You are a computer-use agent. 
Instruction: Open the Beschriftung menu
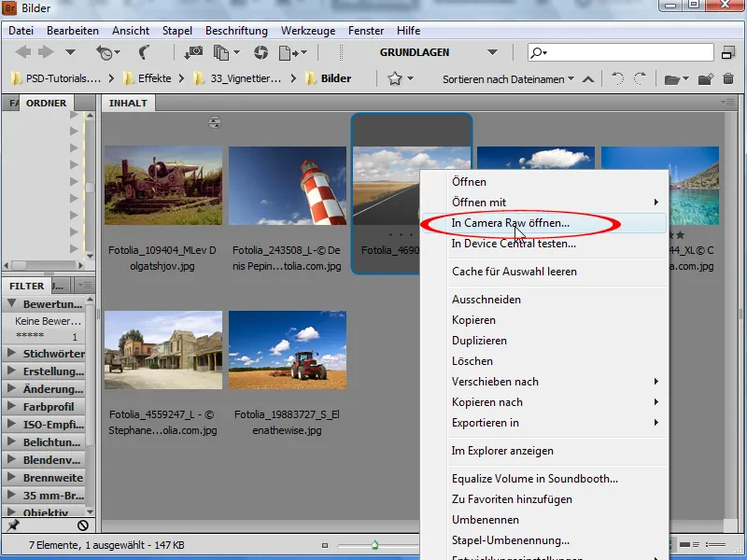236,31
